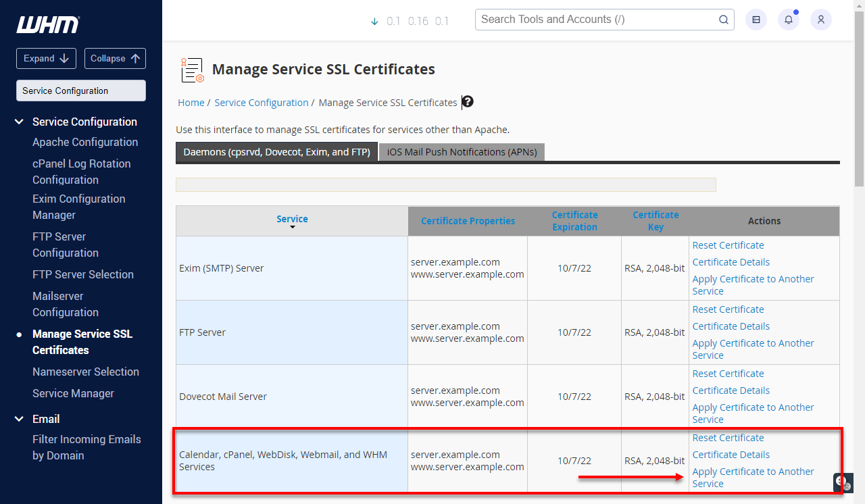Select the Daemons tab
The height and width of the screenshot is (504, 865).
coord(276,151)
